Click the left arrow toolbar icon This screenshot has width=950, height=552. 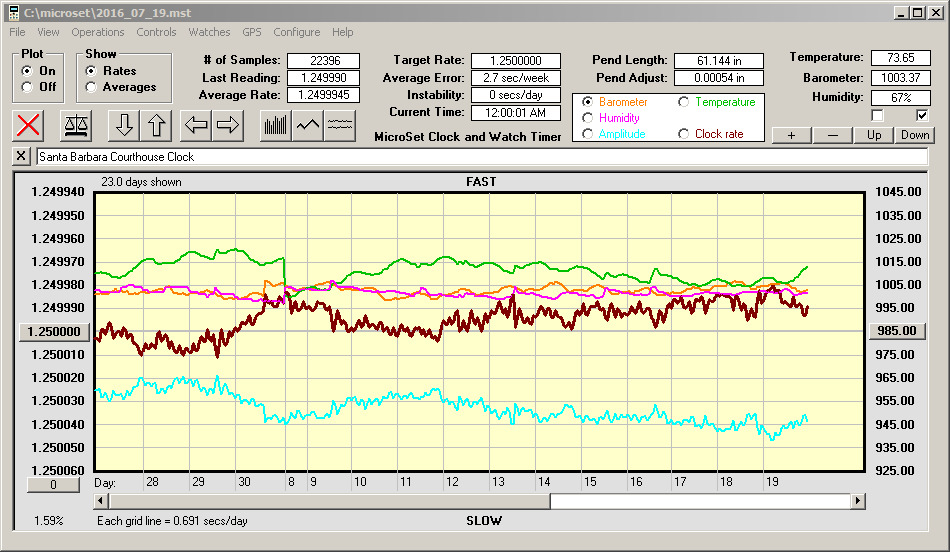[196, 125]
